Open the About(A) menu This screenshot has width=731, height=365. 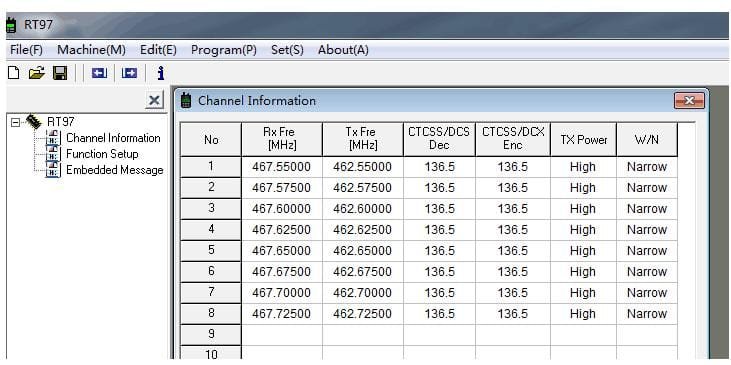coord(343,50)
